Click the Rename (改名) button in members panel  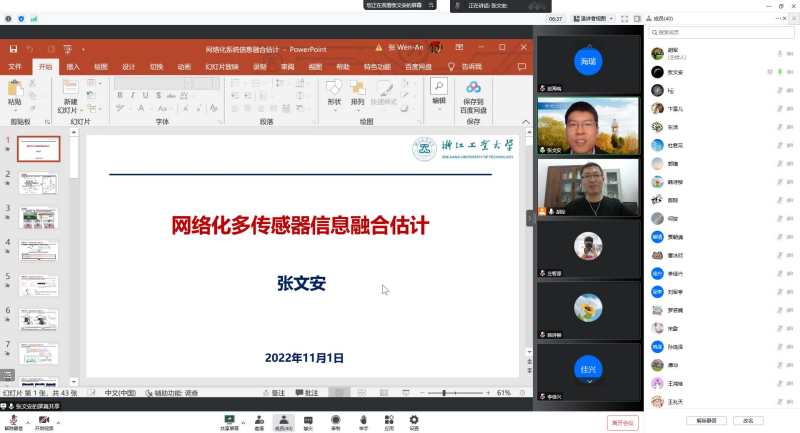click(747, 420)
